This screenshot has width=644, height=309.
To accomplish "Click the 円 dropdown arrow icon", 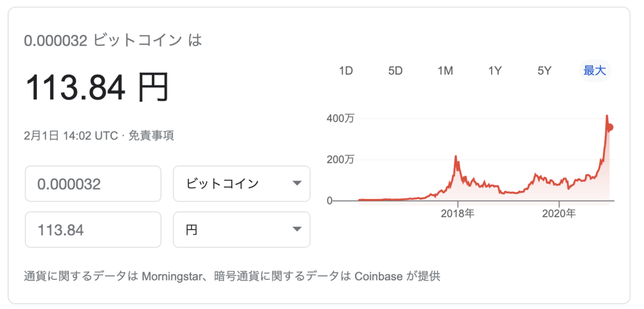I will point(297,230).
